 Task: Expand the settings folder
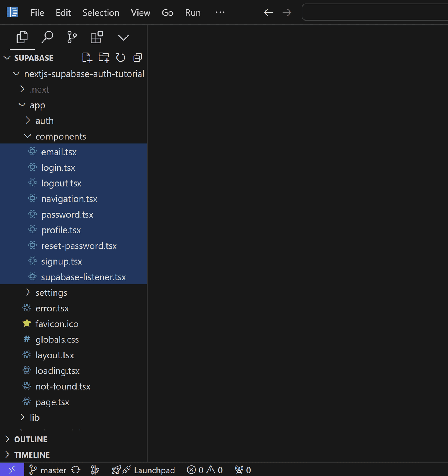pyautogui.click(x=74, y=293)
